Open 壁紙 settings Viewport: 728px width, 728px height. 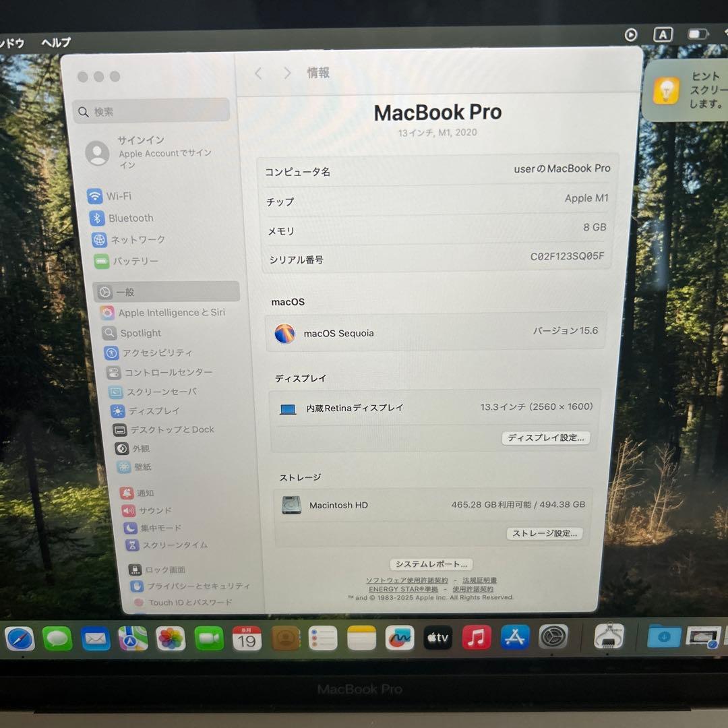[x=134, y=466]
